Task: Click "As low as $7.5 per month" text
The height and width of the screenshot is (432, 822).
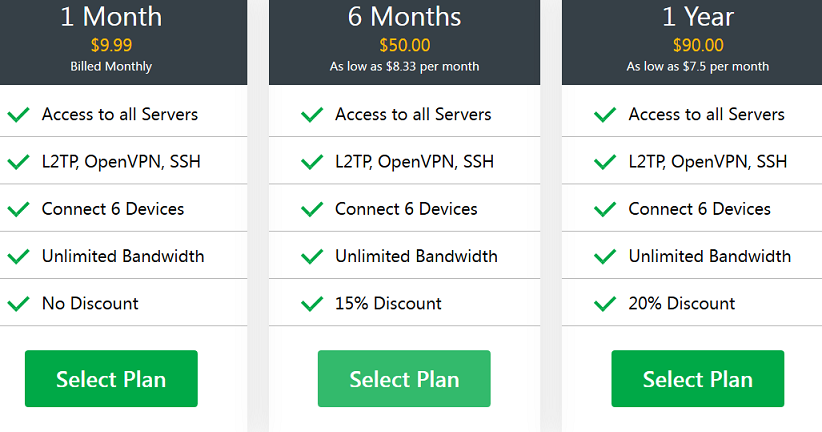Action: pyautogui.click(x=698, y=67)
